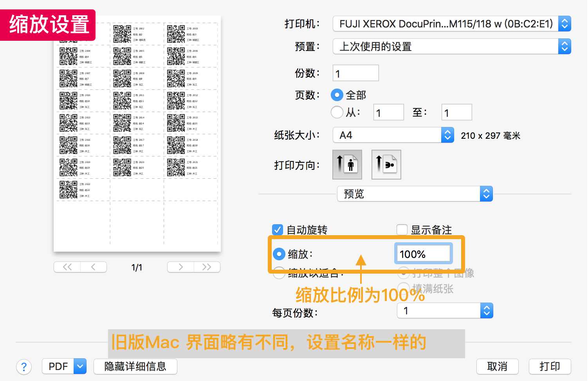588x381 pixels.
Task: Go to previous preview page
Action: pos(94,267)
